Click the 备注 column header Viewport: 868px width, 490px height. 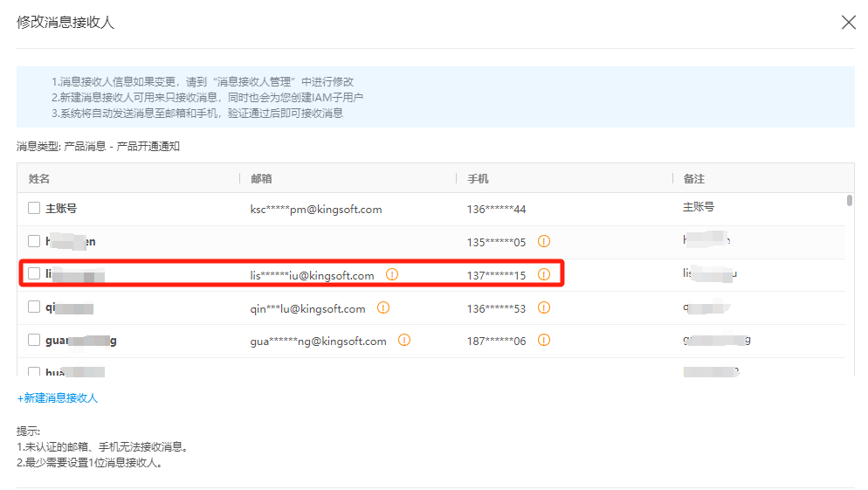(693, 179)
